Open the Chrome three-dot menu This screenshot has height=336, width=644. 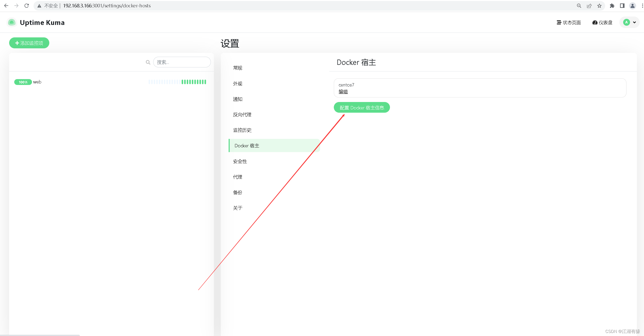tap(642, 6)
